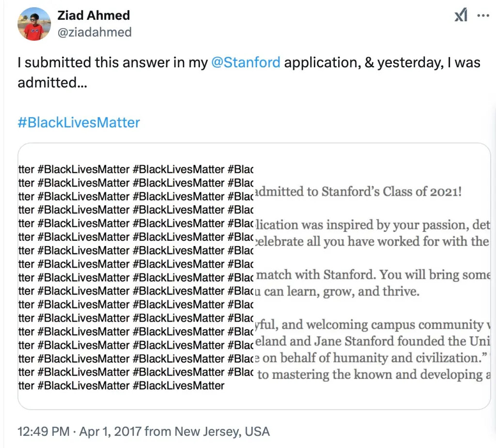Click the New Jersey, USA location text
The height and width of the screenshot is (448, 496).
pyautogui.click(x=222, y=432)
